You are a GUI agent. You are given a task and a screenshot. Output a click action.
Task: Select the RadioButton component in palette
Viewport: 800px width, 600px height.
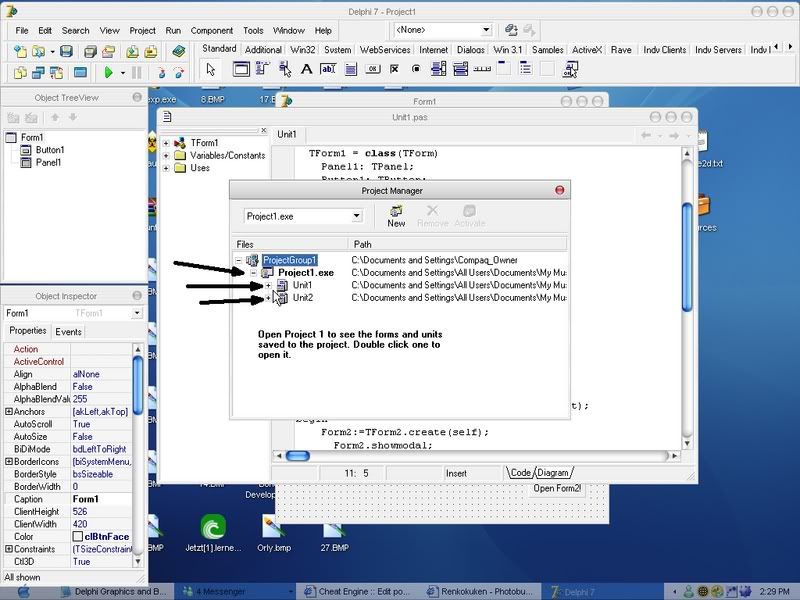pyautogui.click(x=416, y=69)
